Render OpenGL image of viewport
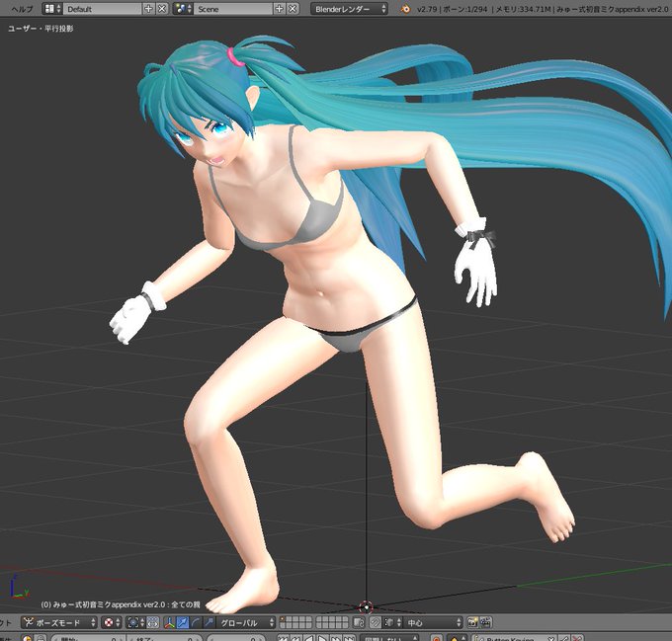 [472, 622]
